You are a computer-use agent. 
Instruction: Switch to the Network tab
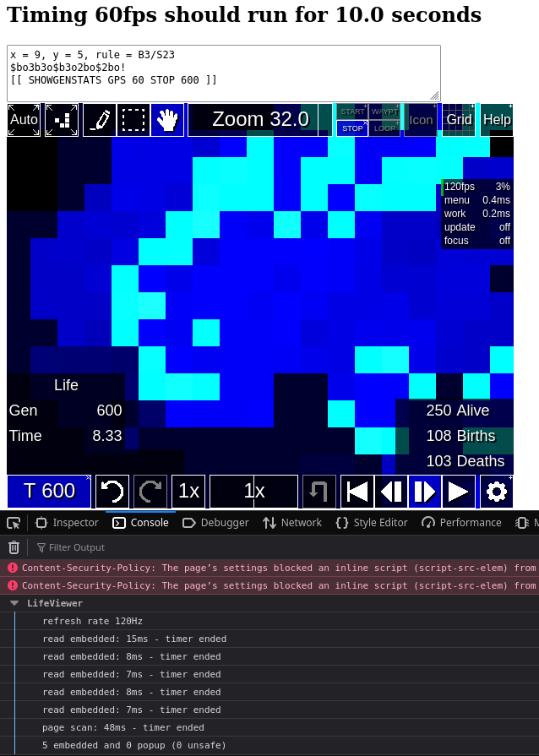click(292, 523)
